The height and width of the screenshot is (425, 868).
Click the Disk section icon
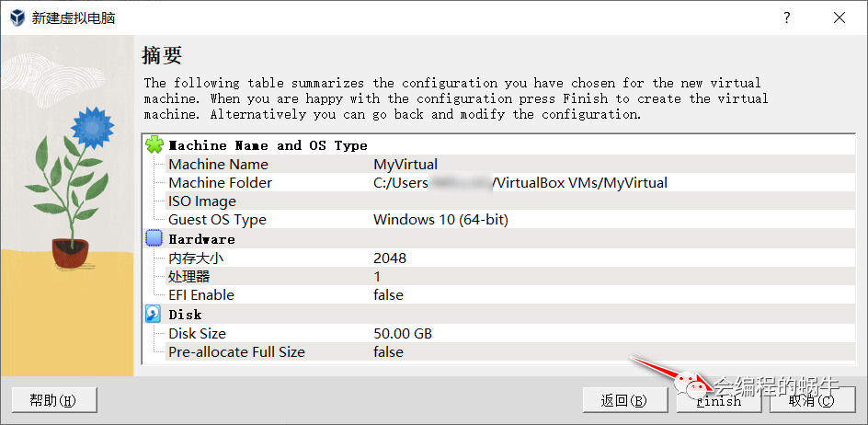click(x=154, y=315)
